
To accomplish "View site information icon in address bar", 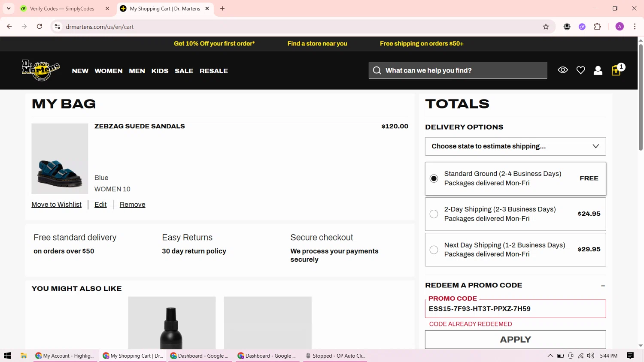I will (57, 27).
